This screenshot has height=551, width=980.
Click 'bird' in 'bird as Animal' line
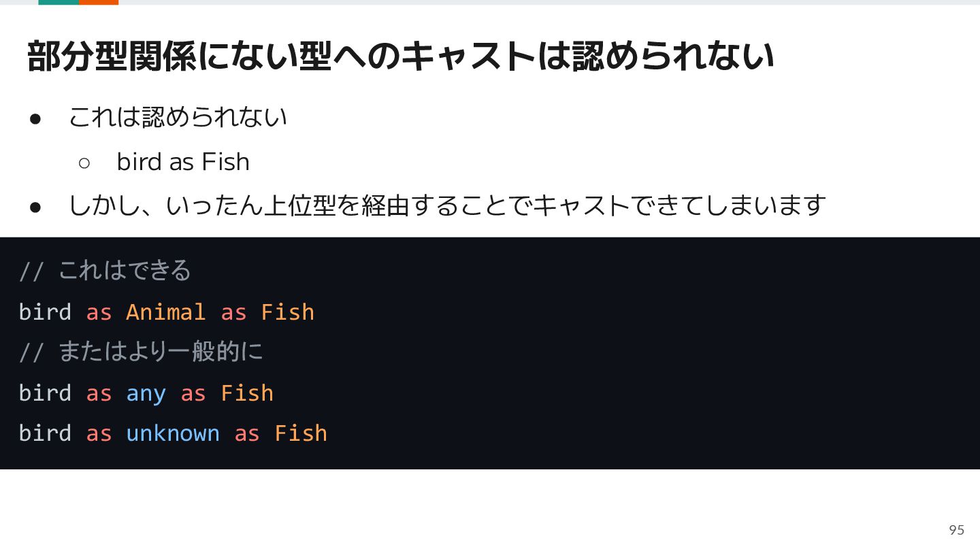coord(45,312)
